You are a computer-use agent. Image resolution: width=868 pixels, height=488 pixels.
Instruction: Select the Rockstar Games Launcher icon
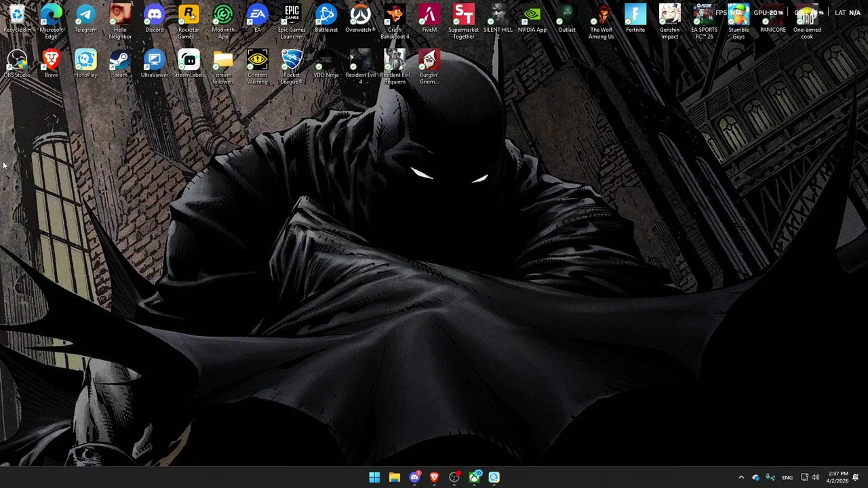point(189,22)
